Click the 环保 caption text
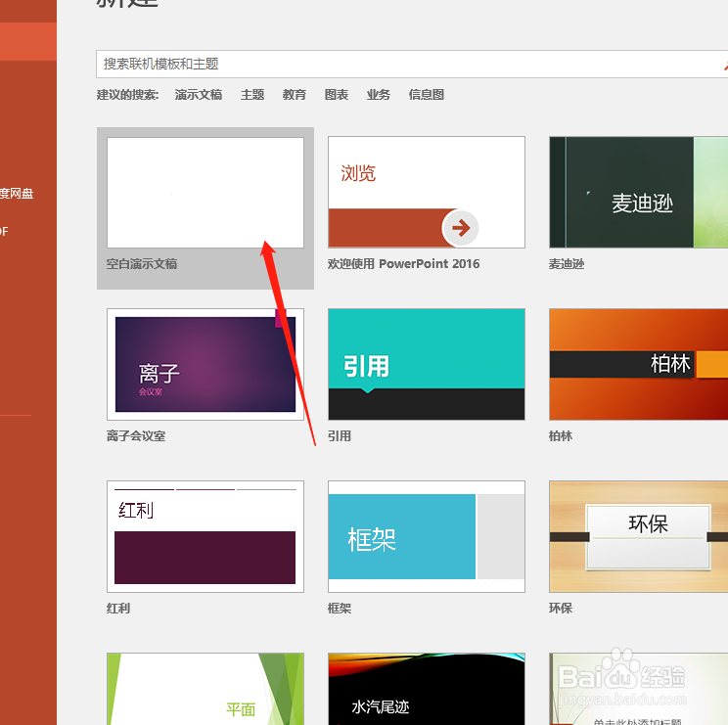Screen dimensions: 728x725 [561, 609]
